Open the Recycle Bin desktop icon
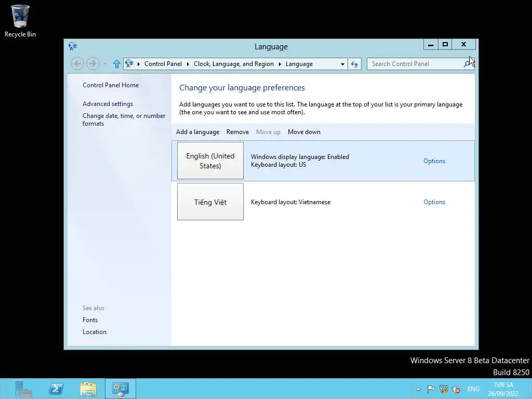 point(20,21)
